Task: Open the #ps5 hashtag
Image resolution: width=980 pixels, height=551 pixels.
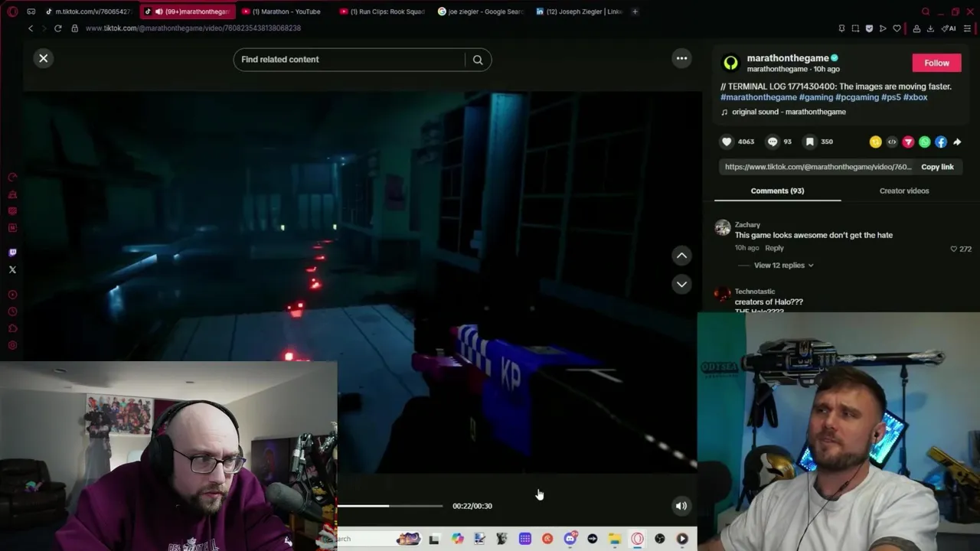Action: point(891,97)
